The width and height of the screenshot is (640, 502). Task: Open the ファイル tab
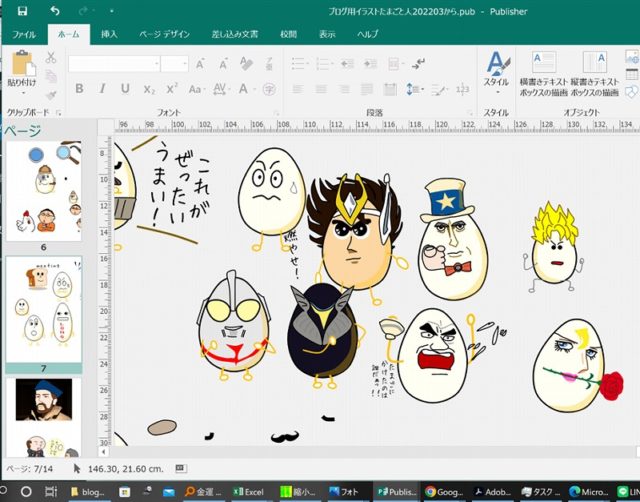[23, 34]
